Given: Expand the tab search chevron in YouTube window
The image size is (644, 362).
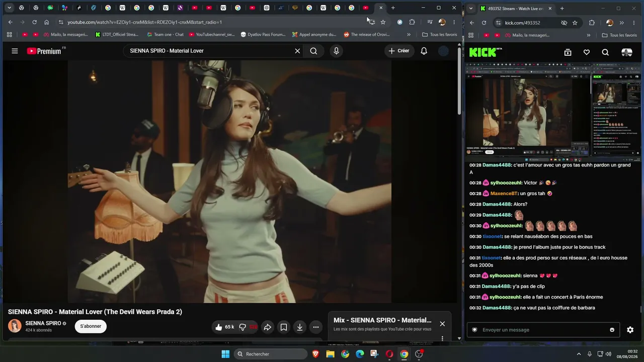Looking at the screenshot, I should [9, 8].
